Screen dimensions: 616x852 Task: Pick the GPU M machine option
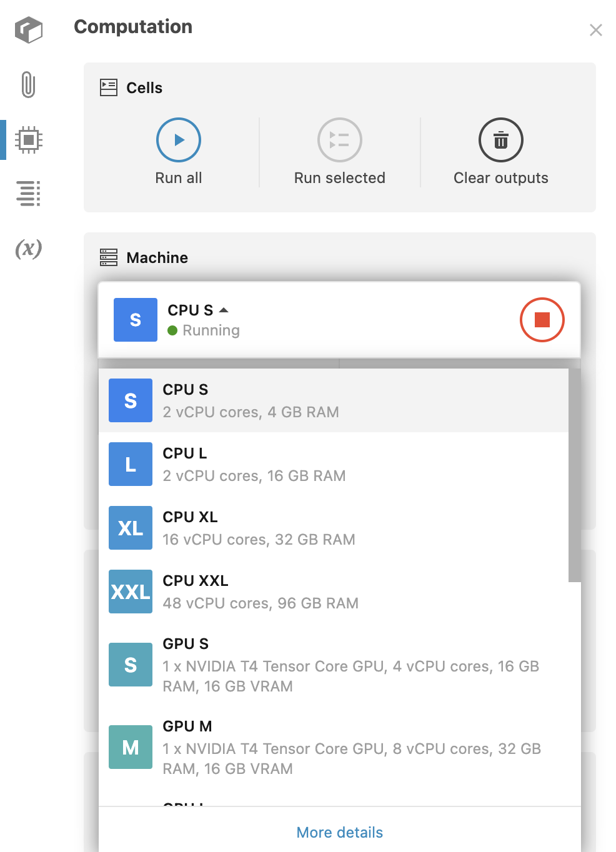pyautogui.click(x=281, y=747)
